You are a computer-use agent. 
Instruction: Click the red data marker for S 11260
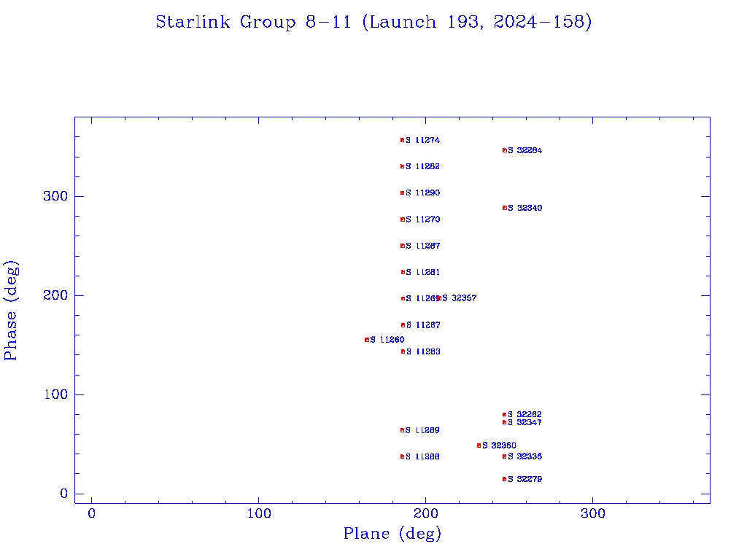(367, 340)
